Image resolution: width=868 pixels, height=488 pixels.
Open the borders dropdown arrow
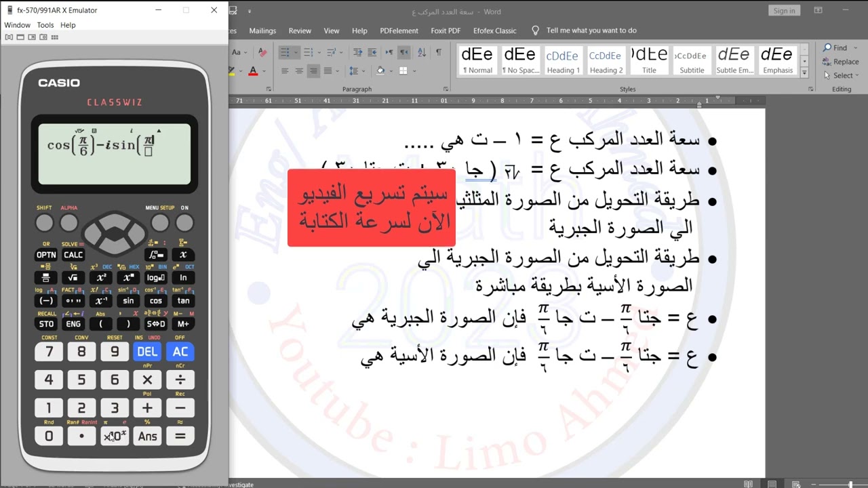click(x=414, y=70)
